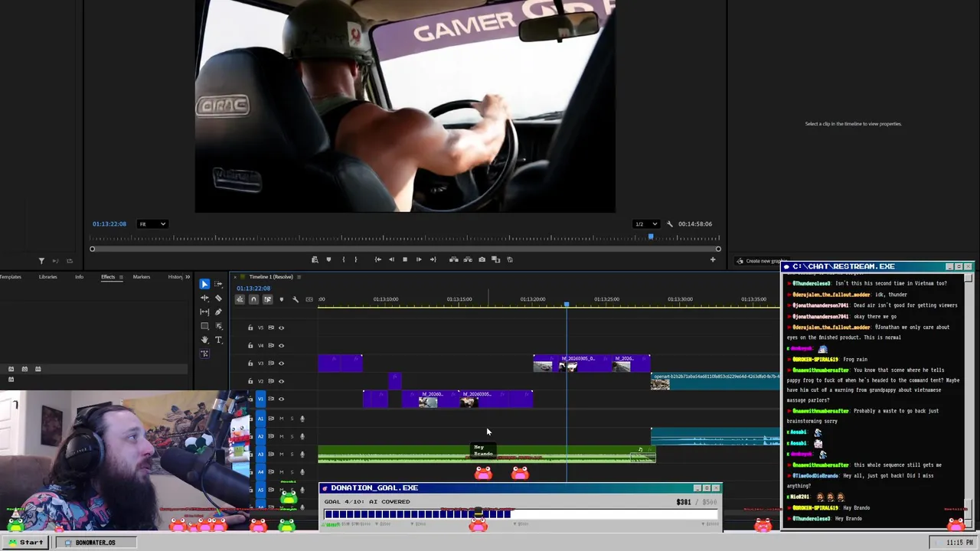Hide video track V4 with eye icon
The width and height of the screenshot is (980, 551).
(x=281, y=345)
